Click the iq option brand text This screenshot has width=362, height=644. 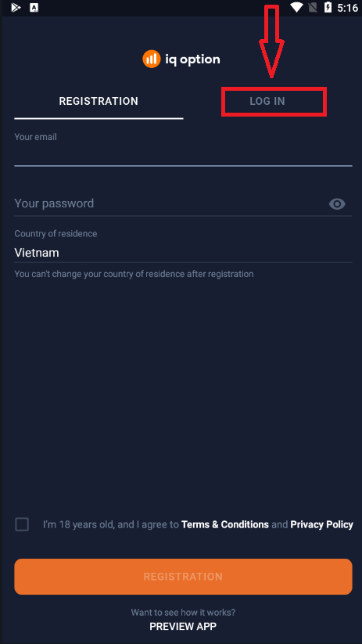(192, 60)
